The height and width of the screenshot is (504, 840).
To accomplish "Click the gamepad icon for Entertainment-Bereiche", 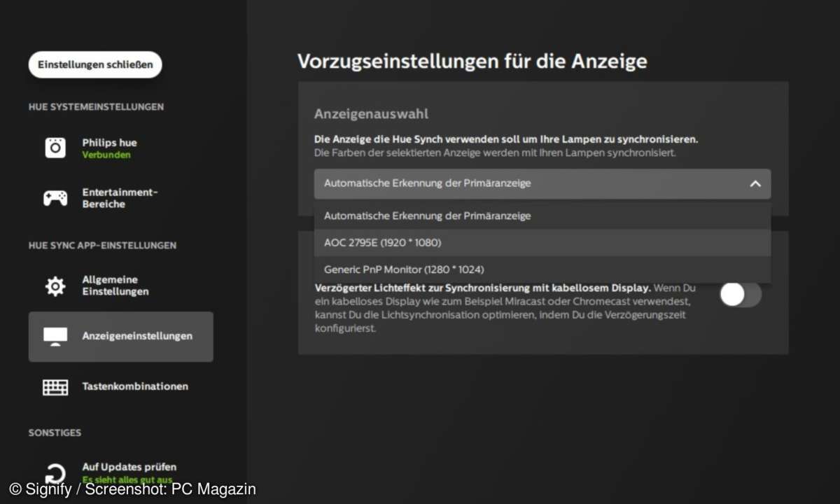I will pyautogui.click(x=55, y=198).
